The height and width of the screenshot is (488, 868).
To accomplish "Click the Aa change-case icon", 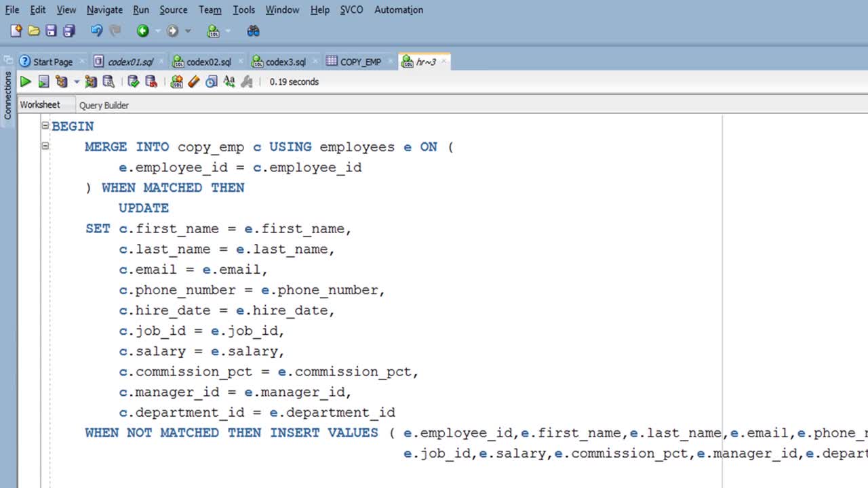I will click(x=229, y=82).
